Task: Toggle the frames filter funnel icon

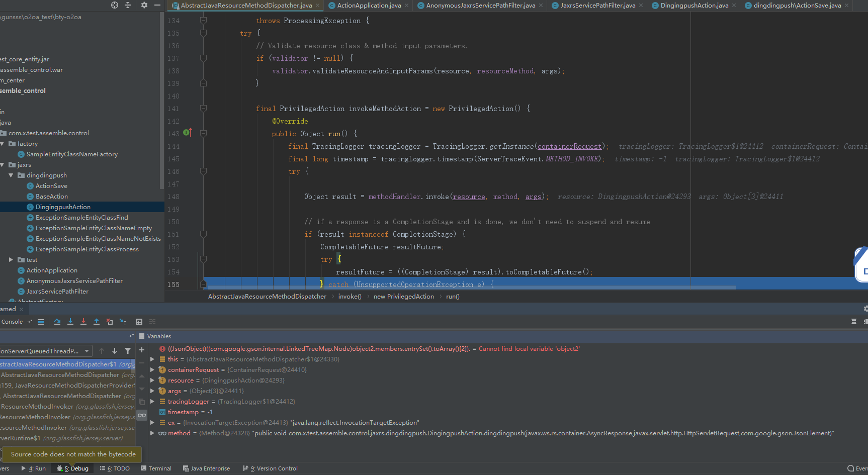Action: 128,351
